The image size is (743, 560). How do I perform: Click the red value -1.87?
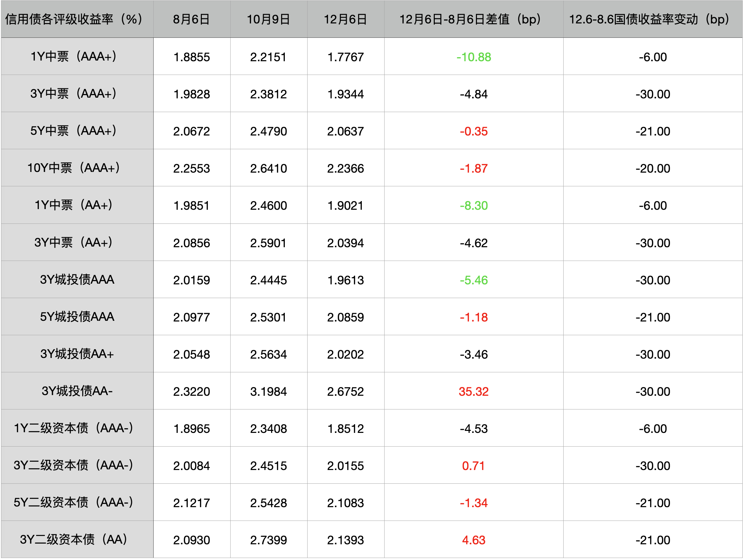[474, 168]
